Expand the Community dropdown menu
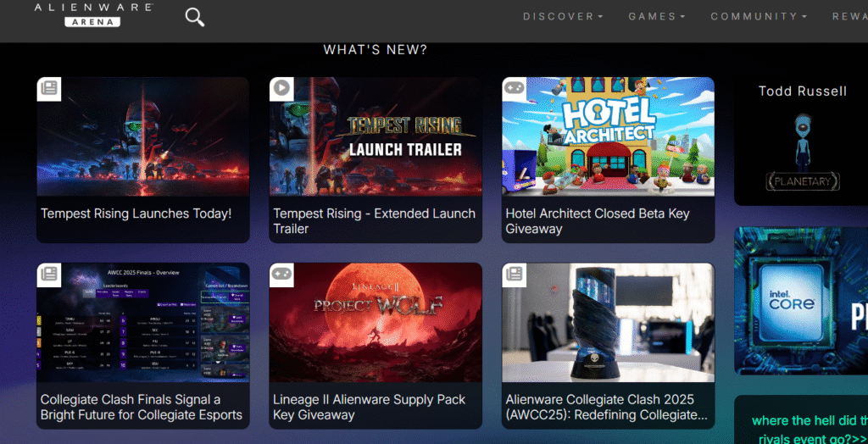The width and height of the screenshot is (868, 444). [x=759, y=17]
